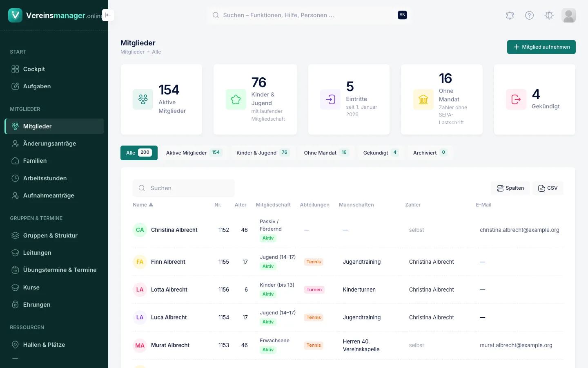Click the Mitglieder breadcrumb link
This screenshot has height=368, width=588.
click(133, 52)
